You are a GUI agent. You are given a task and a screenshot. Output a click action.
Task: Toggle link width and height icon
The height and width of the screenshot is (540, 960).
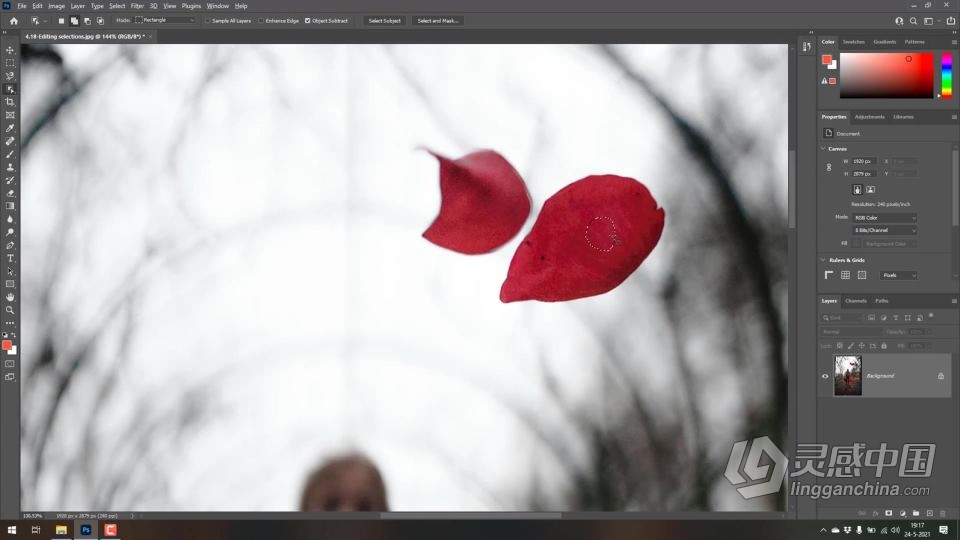tap(829, 167)
